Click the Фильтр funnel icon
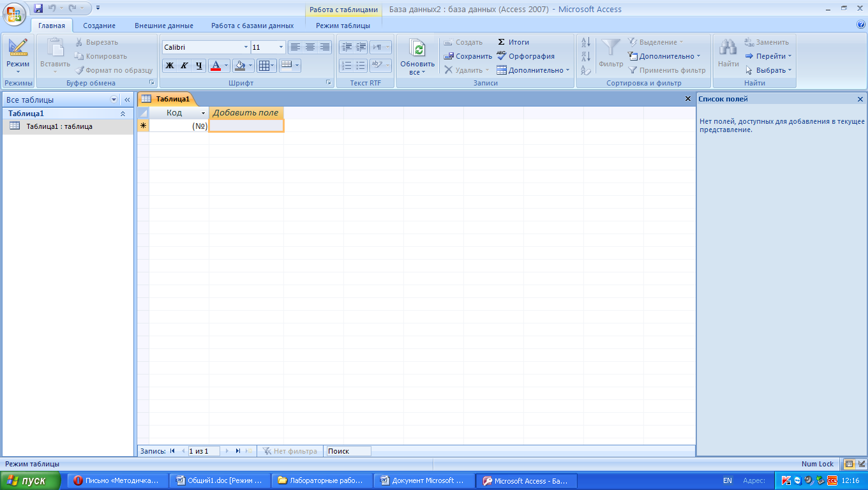The height and width of the screenshot is (490, 868). (x=611, y=48)
